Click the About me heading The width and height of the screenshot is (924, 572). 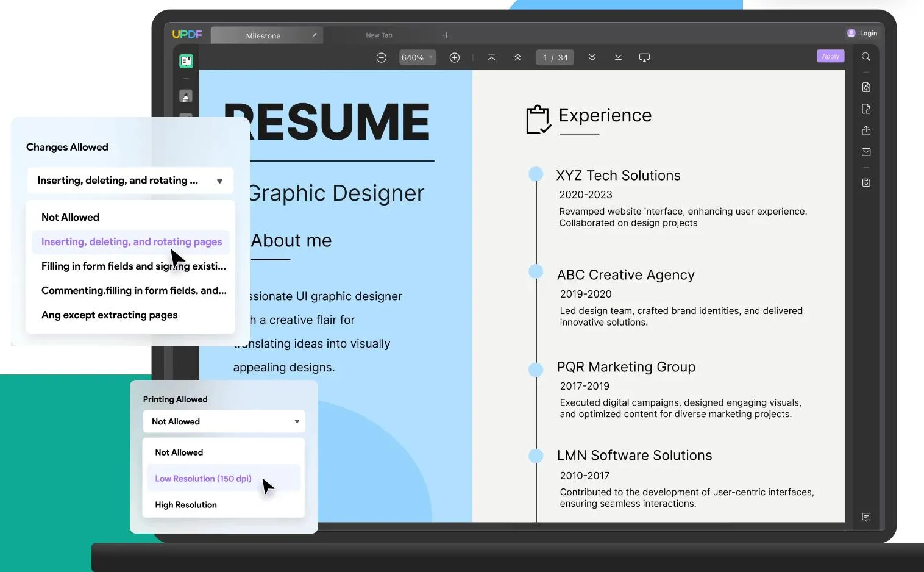(291, 241)
